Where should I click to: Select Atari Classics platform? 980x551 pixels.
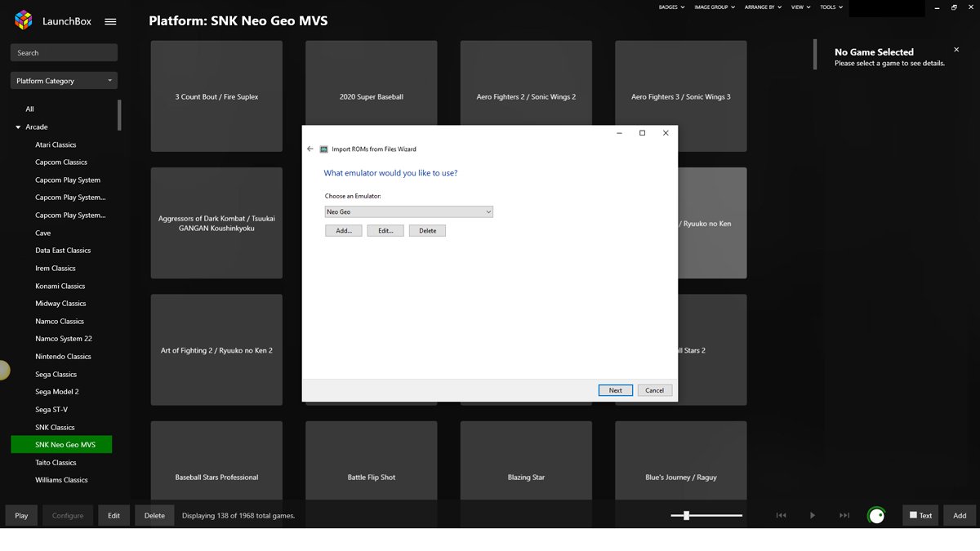(56, 144)
